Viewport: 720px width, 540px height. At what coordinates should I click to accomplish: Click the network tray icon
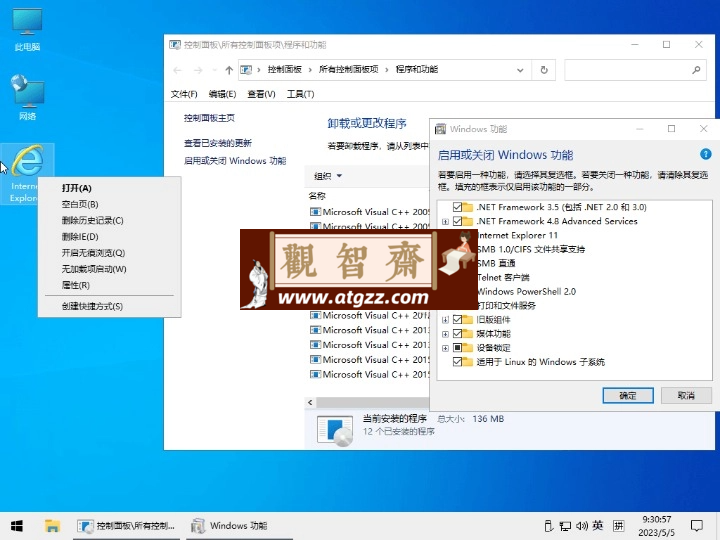click(x=565, y=526)
